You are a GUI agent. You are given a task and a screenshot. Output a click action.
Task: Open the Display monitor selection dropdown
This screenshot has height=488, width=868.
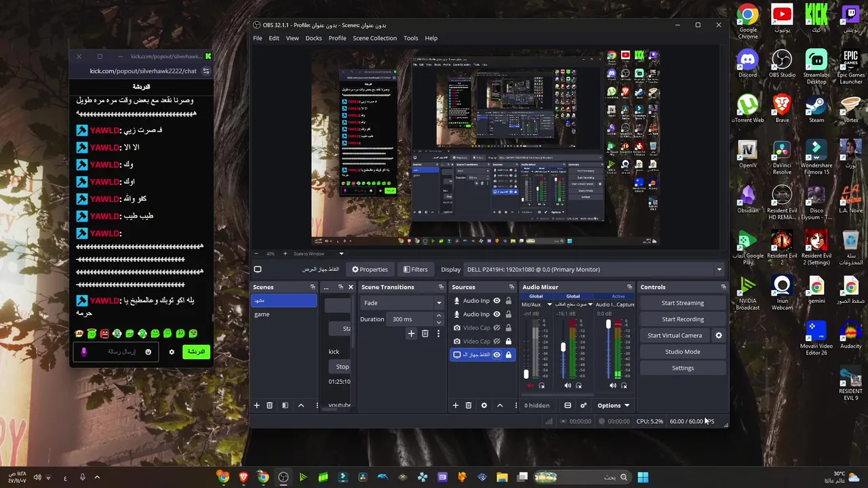click(594, 269)
